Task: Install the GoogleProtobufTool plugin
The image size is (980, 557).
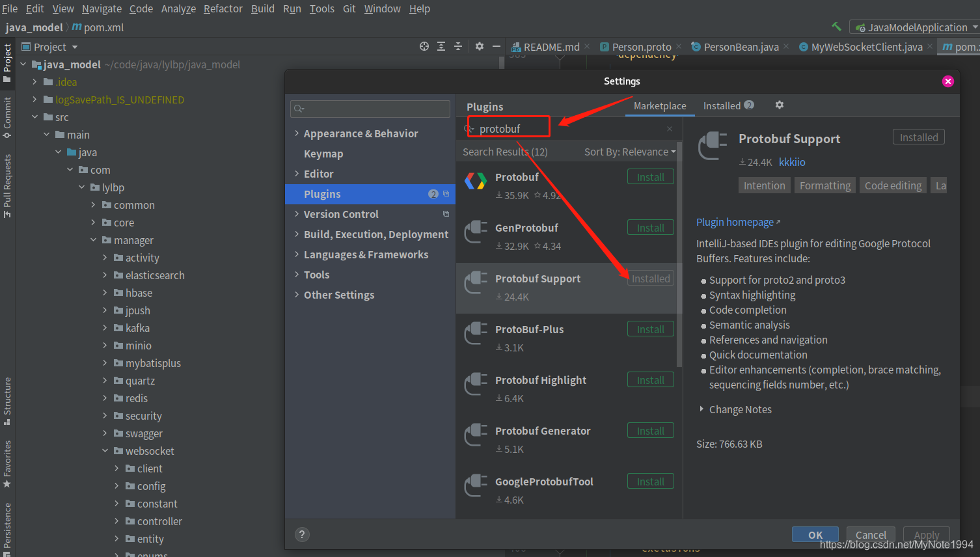Action: 651,482
